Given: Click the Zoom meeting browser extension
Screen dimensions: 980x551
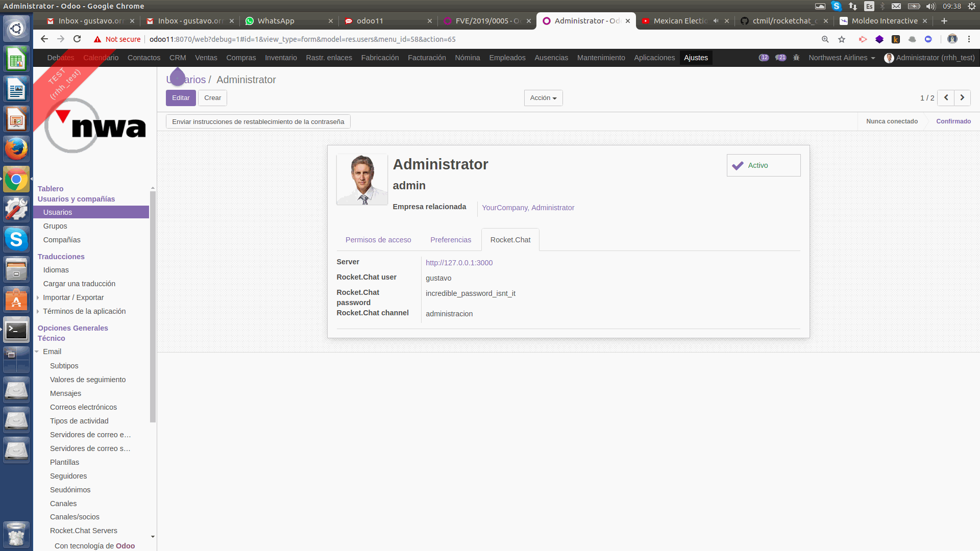Looking at the screenshot, I should pyautogui.click(x=928, y=39).
